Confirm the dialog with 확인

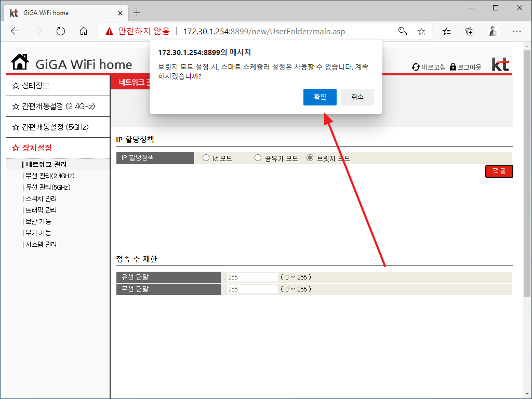[x=320, y=97]
